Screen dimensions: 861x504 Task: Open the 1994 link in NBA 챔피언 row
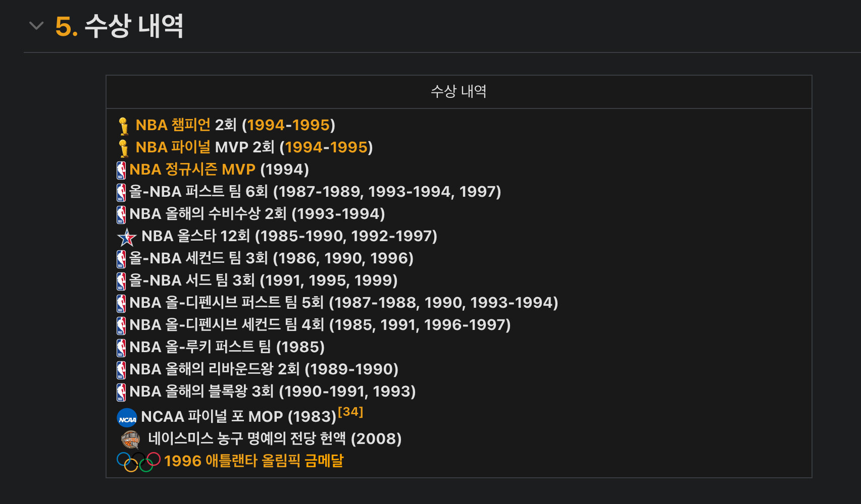266,125
